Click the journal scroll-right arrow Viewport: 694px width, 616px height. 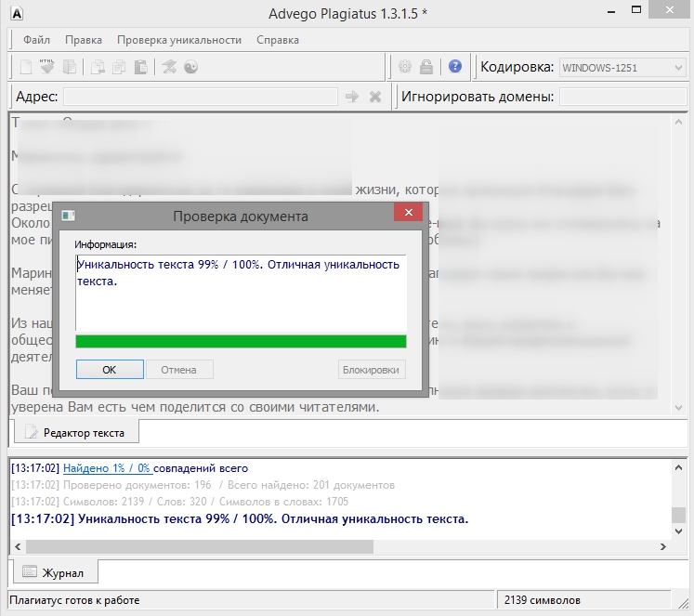coord(663,546)
